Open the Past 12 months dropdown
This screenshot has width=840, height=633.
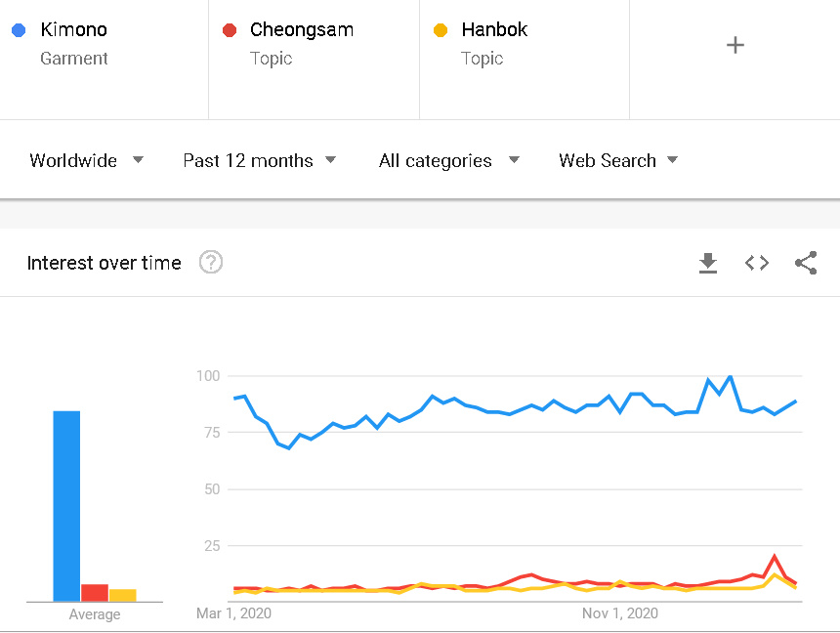[x=259, y=160]
